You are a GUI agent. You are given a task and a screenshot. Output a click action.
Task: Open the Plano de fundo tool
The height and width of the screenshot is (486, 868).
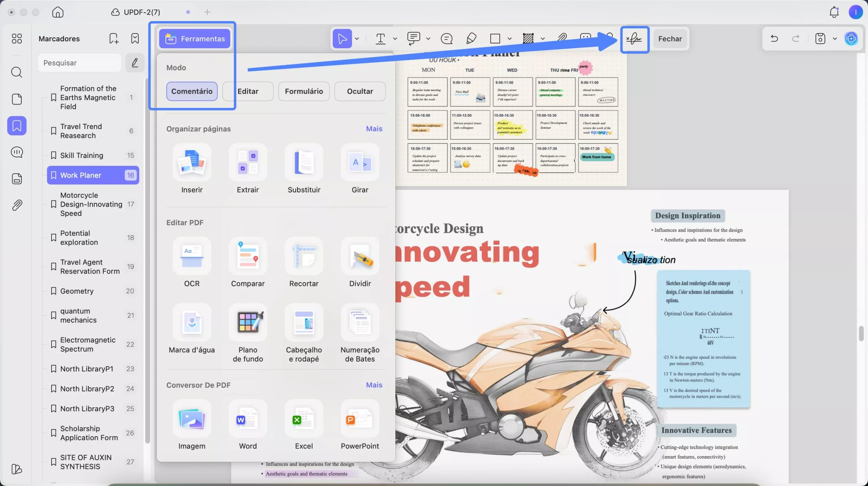pyautogui.click(x=248, y=333)
